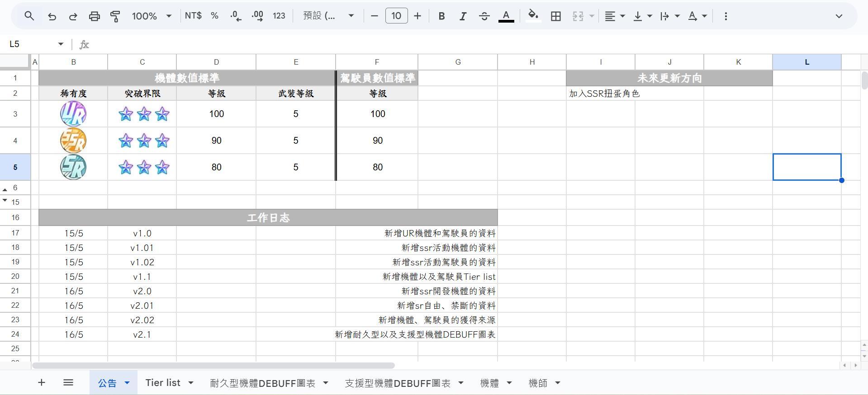
Task: Open the 機師 tab options arrow
Action: 558,383
